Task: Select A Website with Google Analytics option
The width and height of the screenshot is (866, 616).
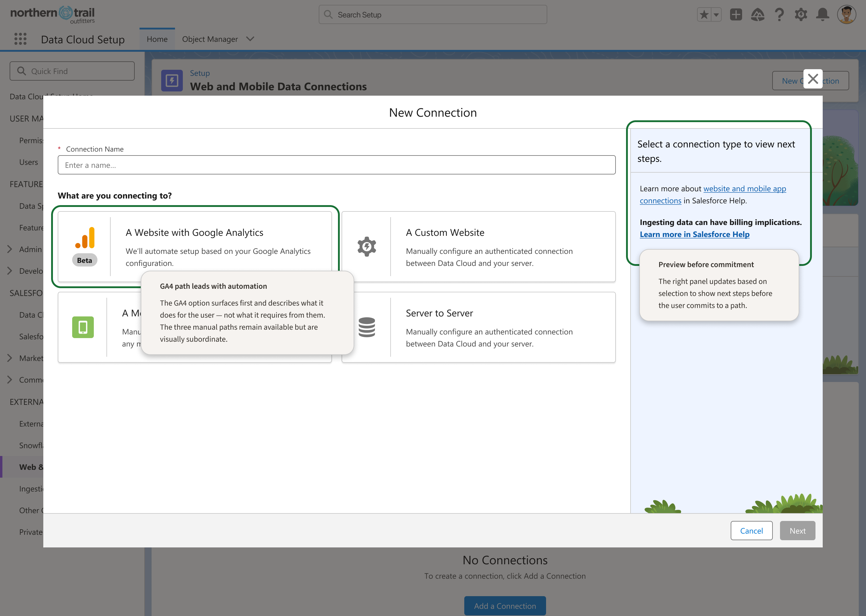Action: coord(195,247)
